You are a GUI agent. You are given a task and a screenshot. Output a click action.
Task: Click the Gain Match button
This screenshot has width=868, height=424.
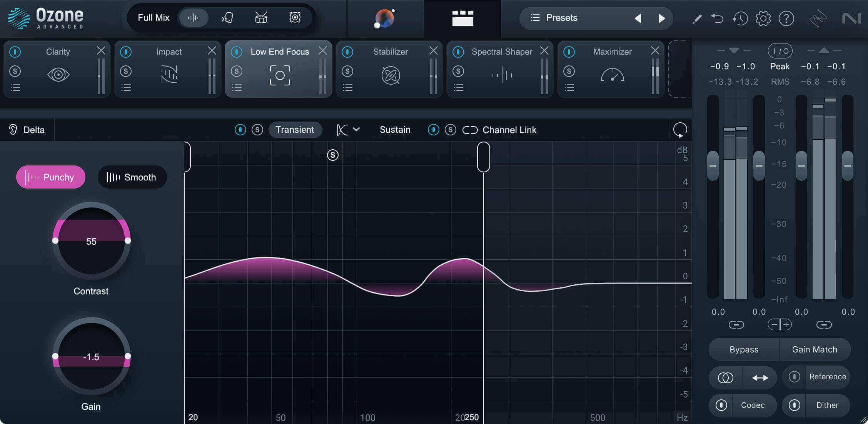[815, 349]
